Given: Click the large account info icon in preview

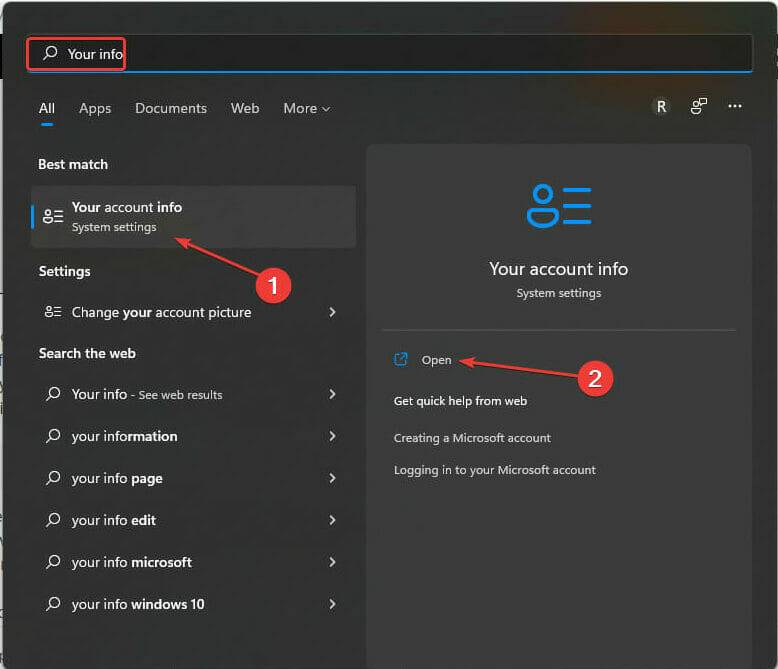Looking at the screenshot, I should click(x=558, y=205).
